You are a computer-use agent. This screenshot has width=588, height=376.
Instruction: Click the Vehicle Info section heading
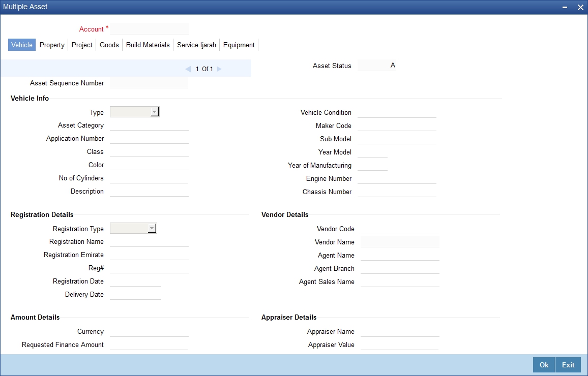30,98
